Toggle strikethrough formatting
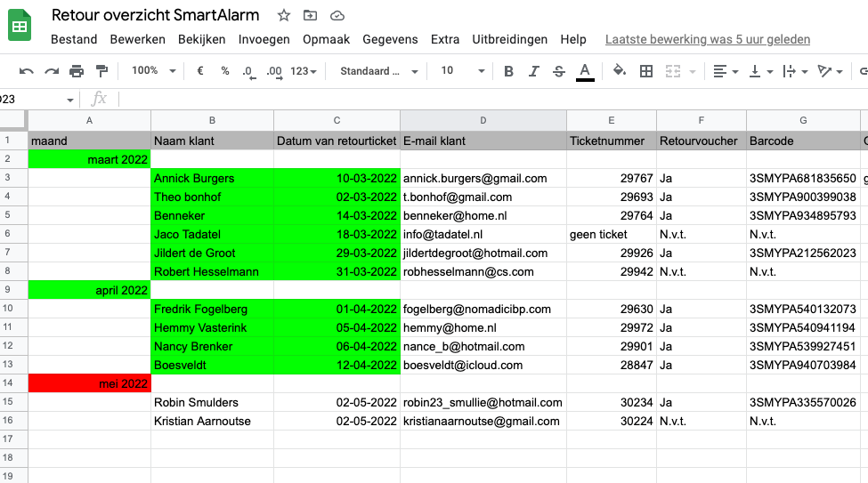Screen dimensions: 868x483 click(559, 71)
